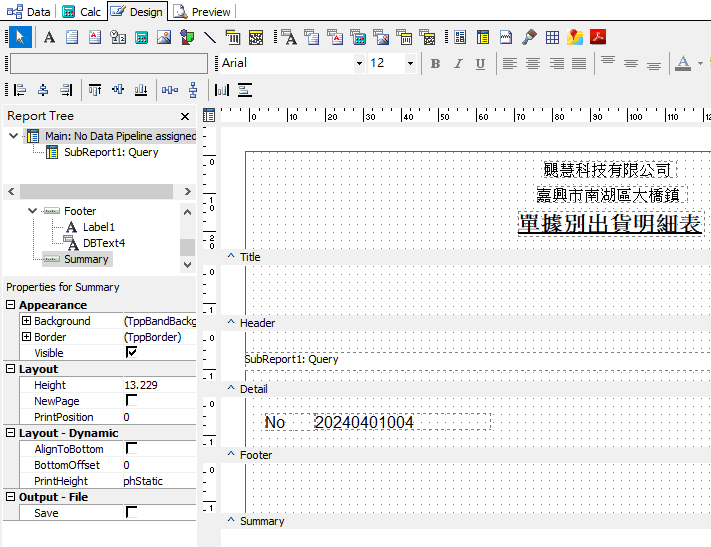Select the Variable calculator component tool
Image resolution: width=711 pixels, height=547 pixels.
141,37
